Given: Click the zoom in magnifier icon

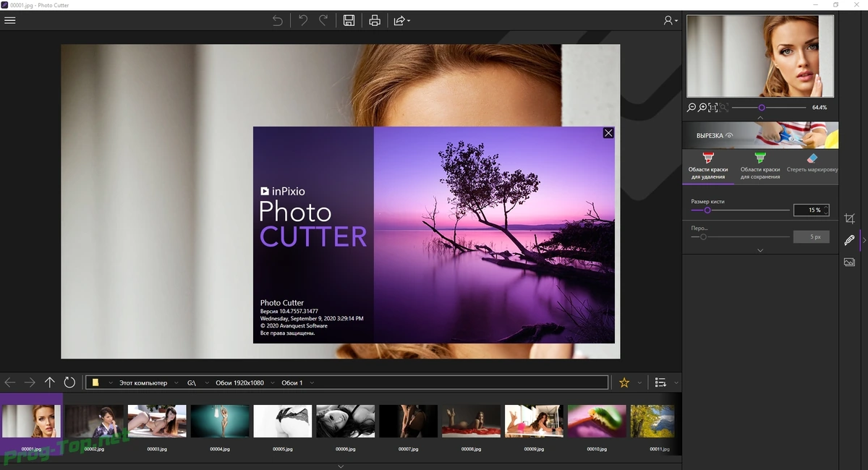Looking at the screenshot, I should pyautogui.click(x=702, y=107).
